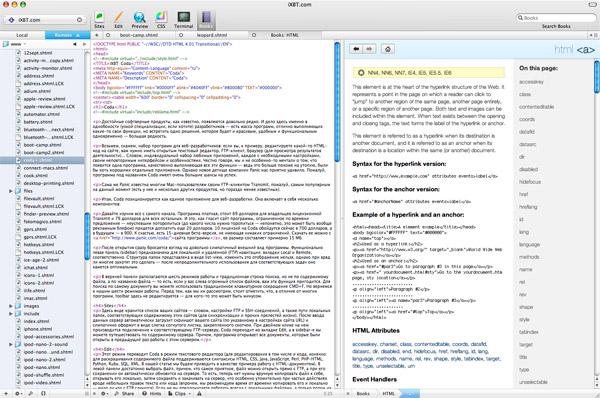The image size is (600, 398).
Task: Select the leopard.shtml document tab
Action: [x=212, y=35]
